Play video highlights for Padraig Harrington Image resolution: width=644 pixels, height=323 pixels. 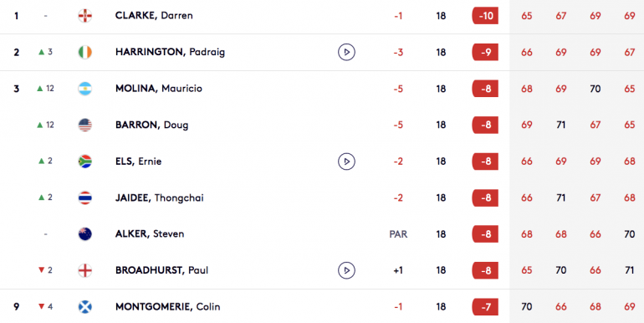pos(346,52)
